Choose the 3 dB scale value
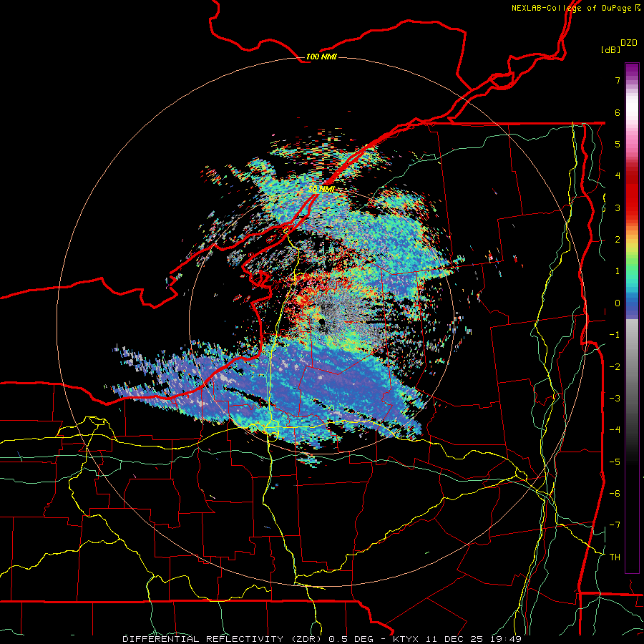Screen dimensions: 644x644 click(x=618, y=208)
